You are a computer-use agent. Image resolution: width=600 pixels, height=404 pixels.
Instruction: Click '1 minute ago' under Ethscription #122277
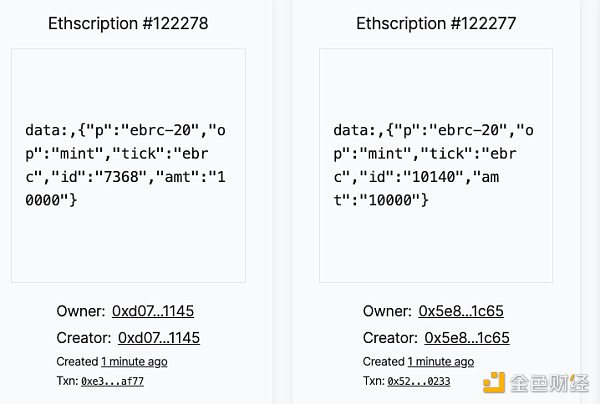pos(441,361)
